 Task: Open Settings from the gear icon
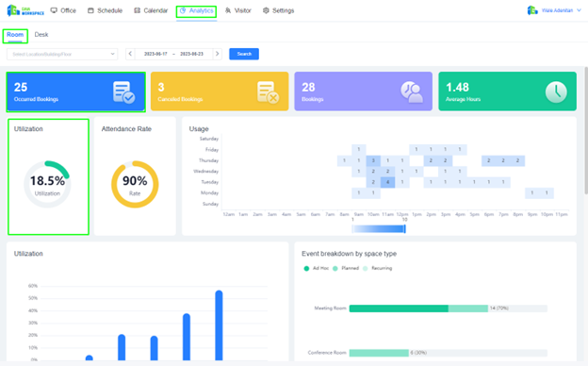point(266,10)
